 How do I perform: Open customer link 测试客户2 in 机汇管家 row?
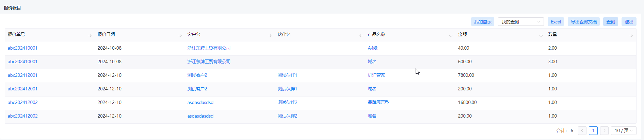pos(197,75)
